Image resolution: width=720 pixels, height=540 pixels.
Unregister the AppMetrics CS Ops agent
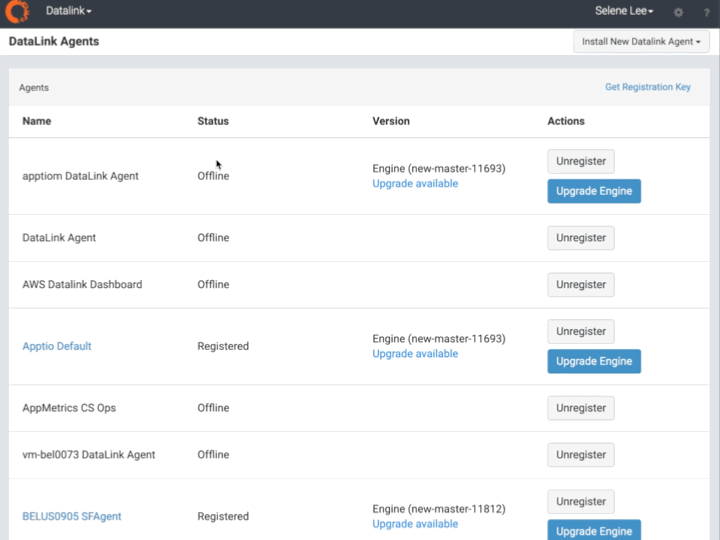point(581,408)
